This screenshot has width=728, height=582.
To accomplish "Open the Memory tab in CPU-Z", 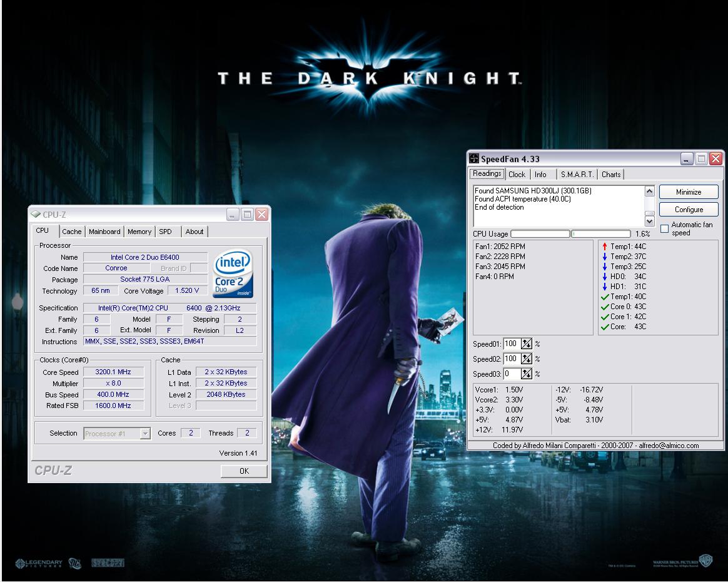I will click(x=139, y=232).
